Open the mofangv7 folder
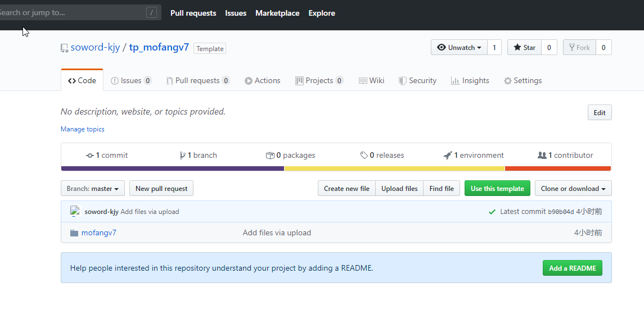Viewport: 644px width, 310px height. (98, 233)
